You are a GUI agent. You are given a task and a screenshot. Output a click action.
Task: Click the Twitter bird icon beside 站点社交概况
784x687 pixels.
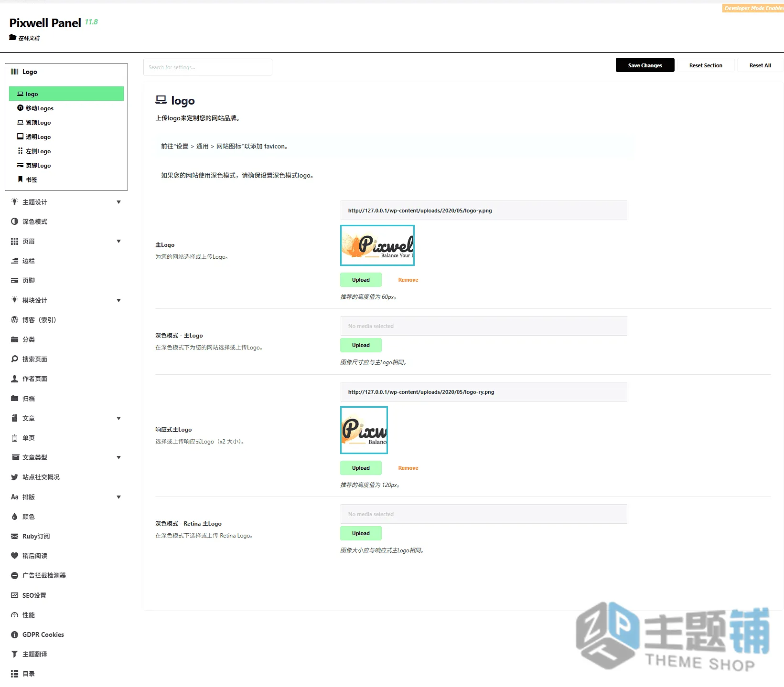coord(14,477)
